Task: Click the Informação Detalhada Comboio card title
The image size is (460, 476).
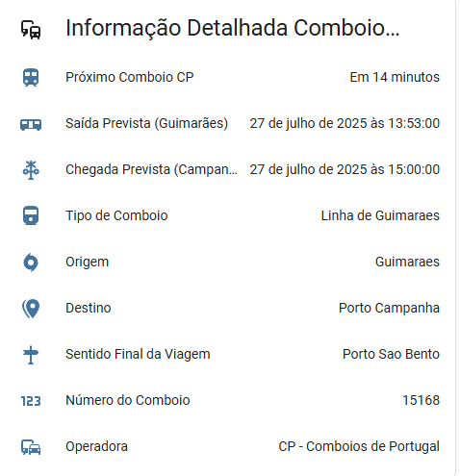Action: (233, 28)
